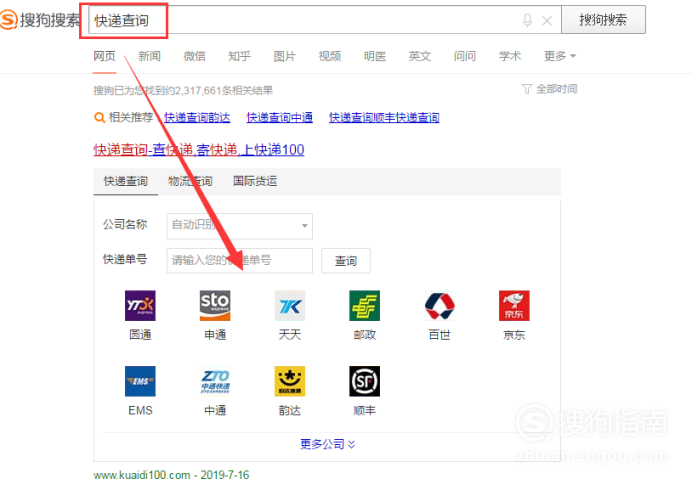Select the 邮政 China Post icon
Viewport: 692px width, 490px height.
click(x=365, y=305)
